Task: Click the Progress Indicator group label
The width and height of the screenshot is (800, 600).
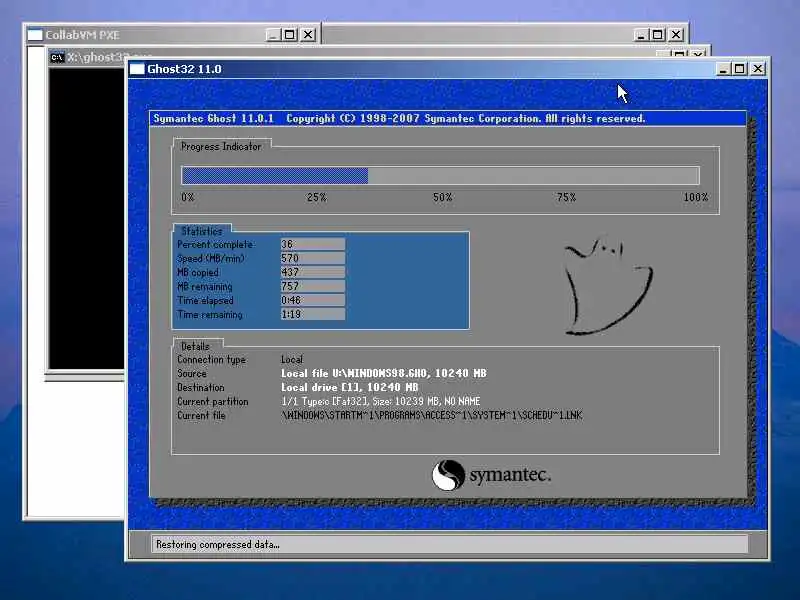Action: click(x=221, y=146)
